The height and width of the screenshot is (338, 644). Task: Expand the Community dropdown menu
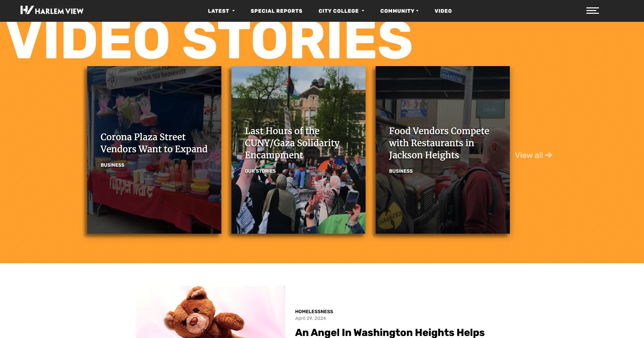point(399,11)
